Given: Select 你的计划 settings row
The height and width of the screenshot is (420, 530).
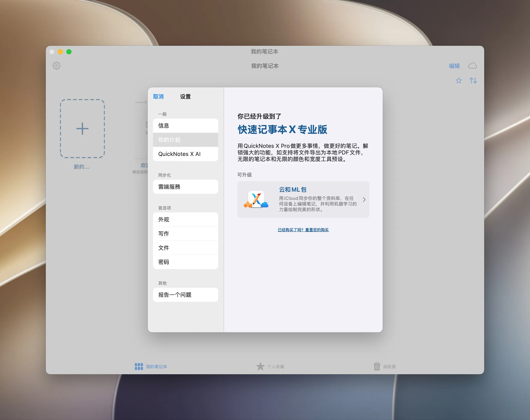Looking at the screenshot, I should (x=185, y=140).
